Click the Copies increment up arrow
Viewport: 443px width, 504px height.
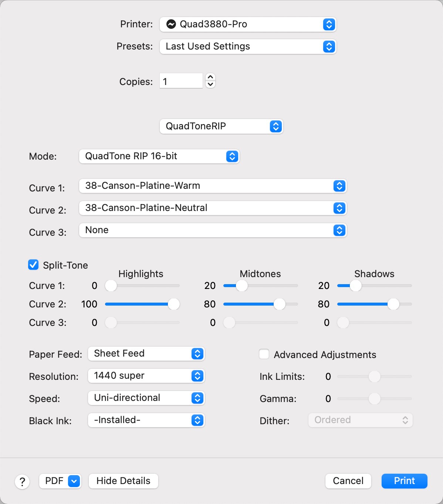pyautogui.click(x=210, y=77)
